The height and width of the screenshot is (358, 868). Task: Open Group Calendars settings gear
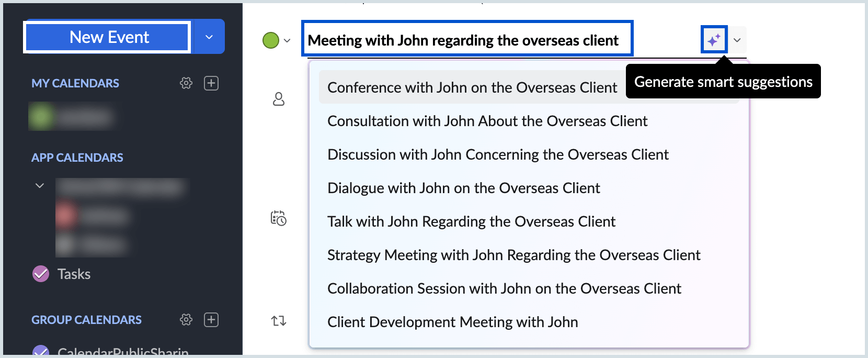coord(186,320)
